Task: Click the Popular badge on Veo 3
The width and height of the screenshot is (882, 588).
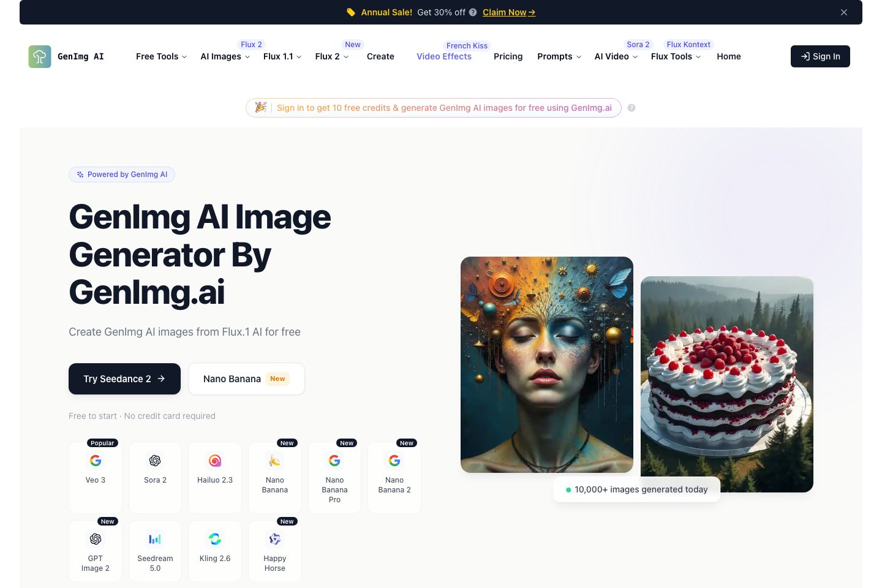Action: pyautogui.click(x=102, y=443)
